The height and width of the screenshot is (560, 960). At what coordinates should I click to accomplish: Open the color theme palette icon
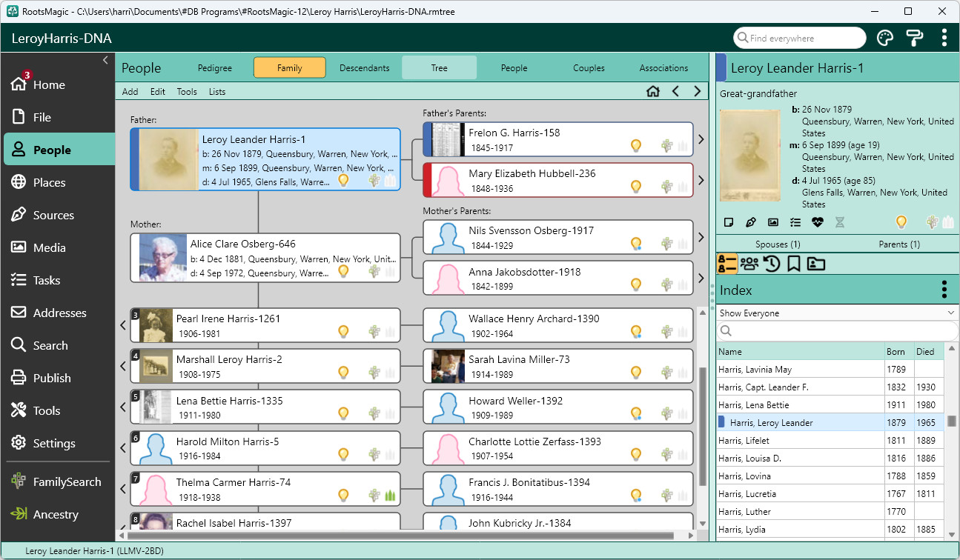tap(884, 38)
